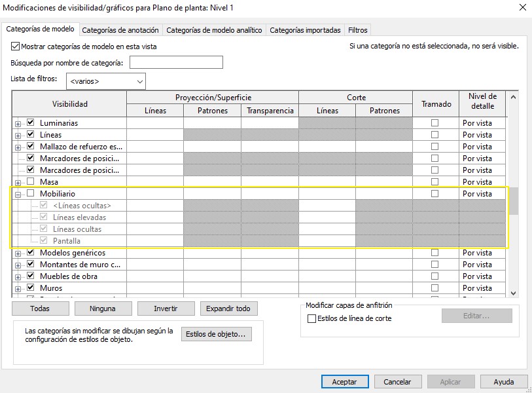This screenshot has height=393, width=532.
Task: Open Estilos de objeto settings
Action: tap(216, 334)
